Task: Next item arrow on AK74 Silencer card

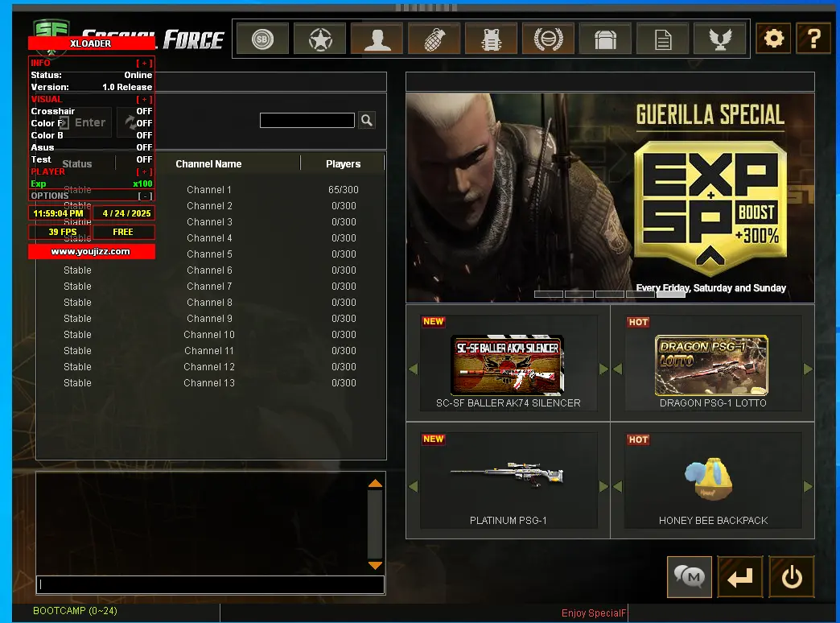Action: pos(603,369)
